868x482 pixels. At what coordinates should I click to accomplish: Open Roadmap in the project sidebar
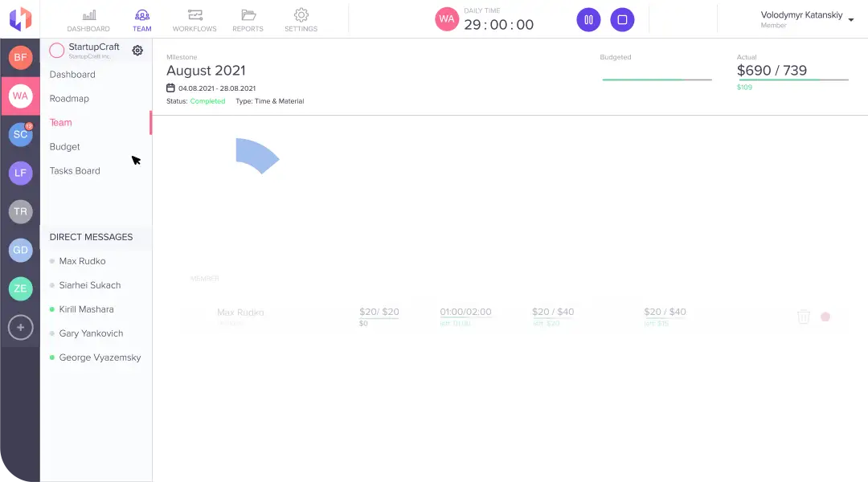pyautogui.click(x=69, y=99)
